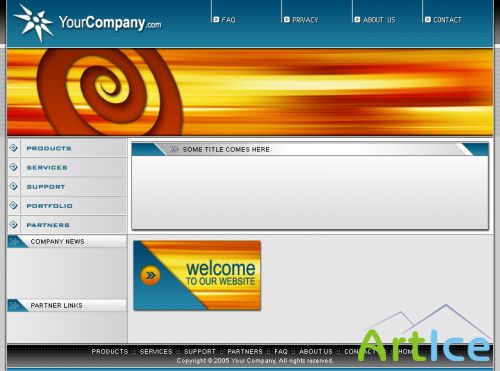Open the Contact link in header
Image resolution: width=500 pixels, height=371 pixels.
pyautogui.click(x=447, y=20)
